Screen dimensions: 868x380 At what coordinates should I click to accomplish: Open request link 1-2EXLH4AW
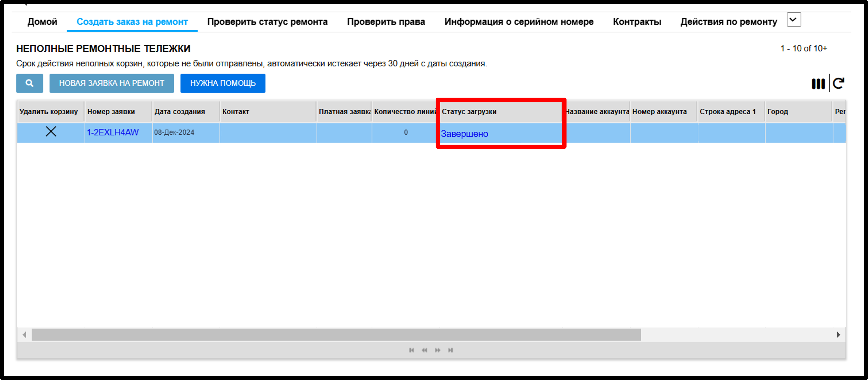113,132
